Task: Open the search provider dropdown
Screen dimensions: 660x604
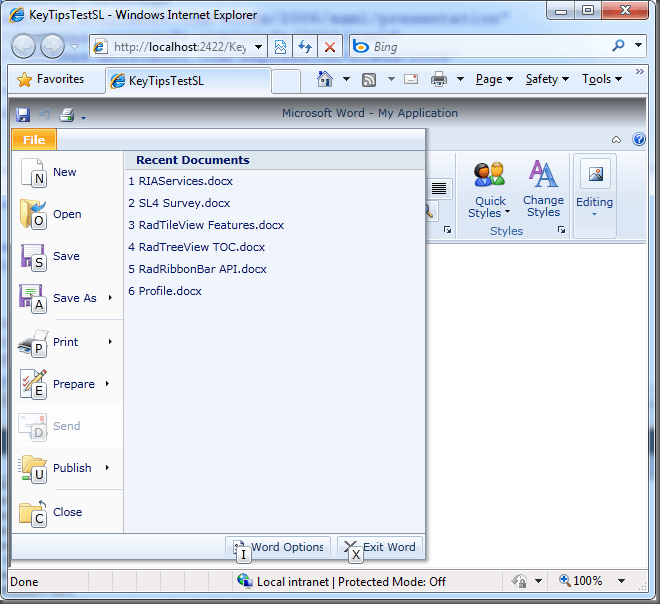Action: [639, 45]
